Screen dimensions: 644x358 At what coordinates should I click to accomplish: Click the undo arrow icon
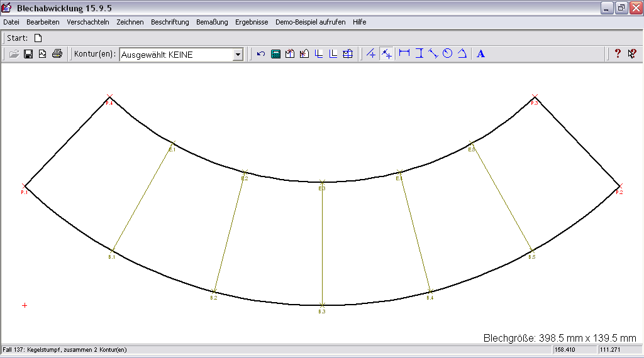click(x=261, y=54)
